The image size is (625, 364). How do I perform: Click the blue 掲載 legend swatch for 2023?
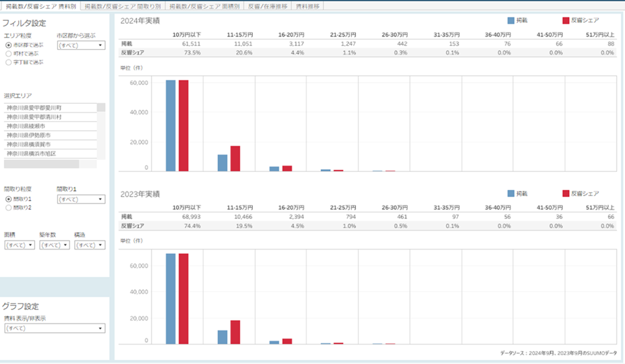pos(511,193)
